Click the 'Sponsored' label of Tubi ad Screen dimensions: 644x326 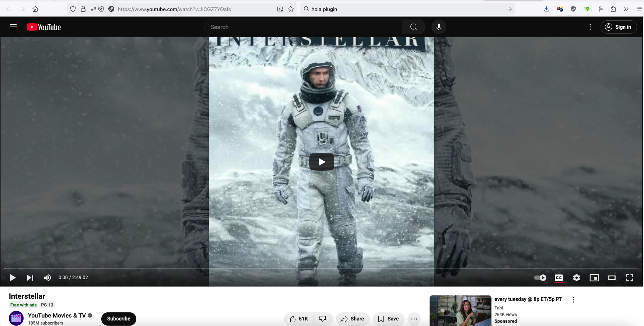(505, 321)
